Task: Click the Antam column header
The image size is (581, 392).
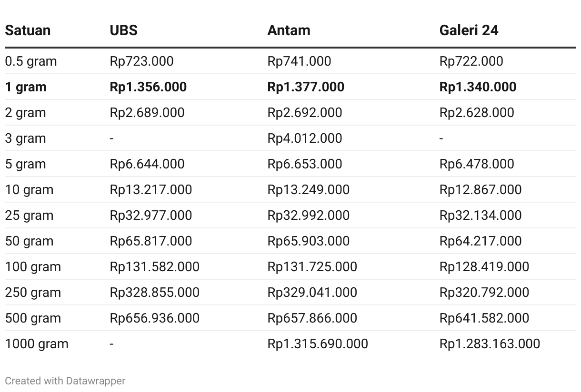Action: (289, 30)
